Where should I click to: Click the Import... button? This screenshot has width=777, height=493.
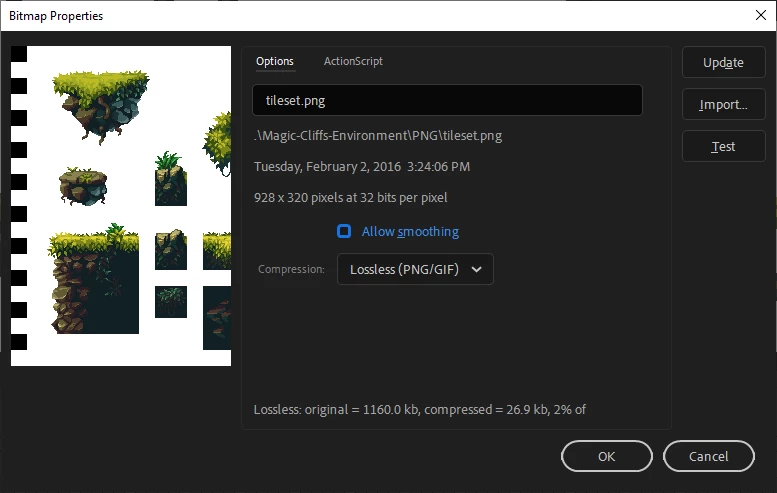click(723, 105)
